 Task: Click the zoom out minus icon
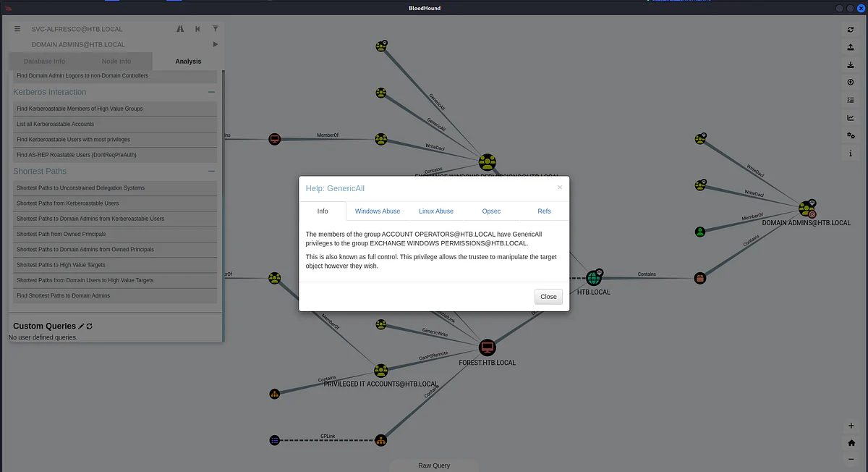pos(851,460)
